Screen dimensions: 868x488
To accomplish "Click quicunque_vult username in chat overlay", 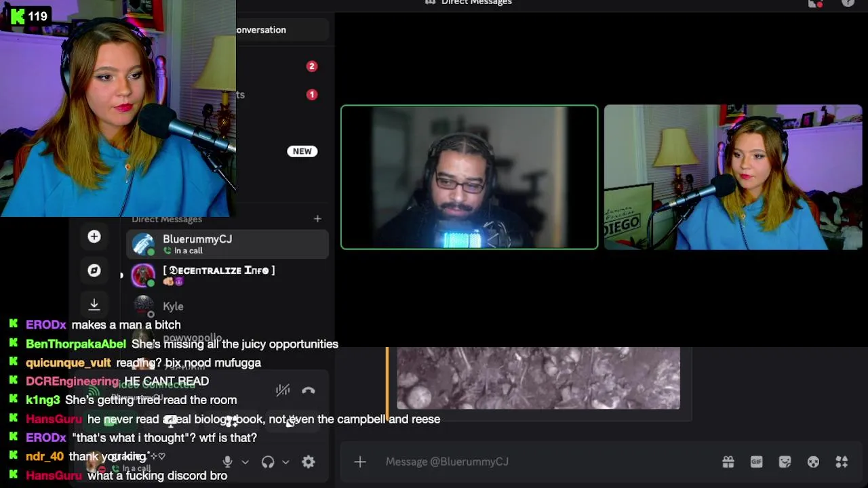I will tap(68, 363).
